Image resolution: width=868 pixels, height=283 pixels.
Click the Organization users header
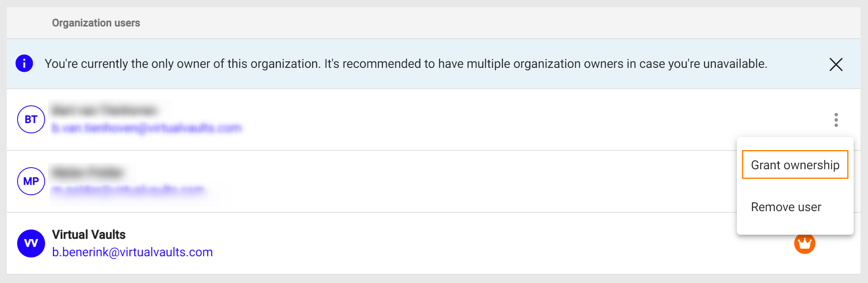point(96,23)
